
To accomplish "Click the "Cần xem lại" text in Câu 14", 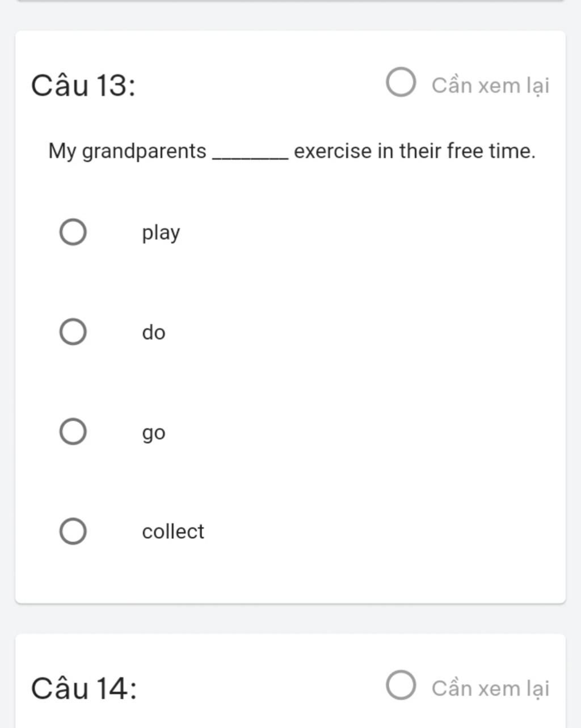I will pos(490,689).
